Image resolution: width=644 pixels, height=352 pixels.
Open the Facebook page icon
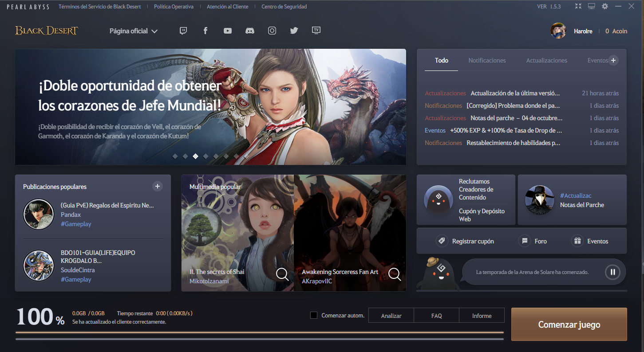tap(205, 30)
